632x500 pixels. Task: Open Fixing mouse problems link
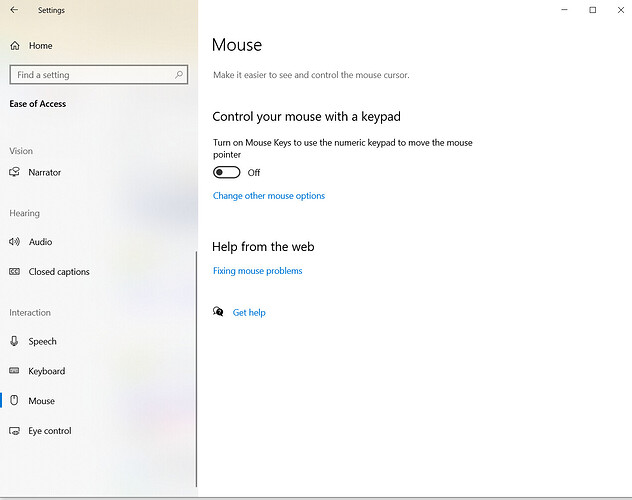coord(258,271)
